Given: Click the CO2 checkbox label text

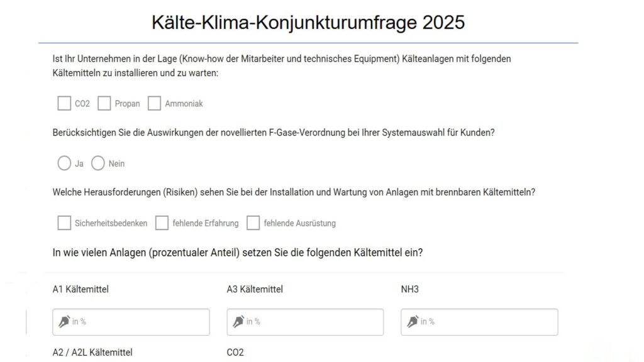Looking at the screenshot, I should click(x=82, y=104).
